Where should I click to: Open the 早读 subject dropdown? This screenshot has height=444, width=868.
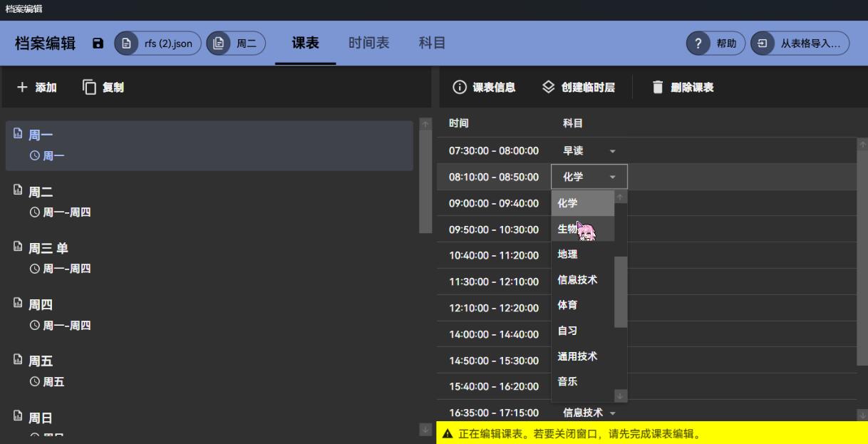(x=589, y=151)
